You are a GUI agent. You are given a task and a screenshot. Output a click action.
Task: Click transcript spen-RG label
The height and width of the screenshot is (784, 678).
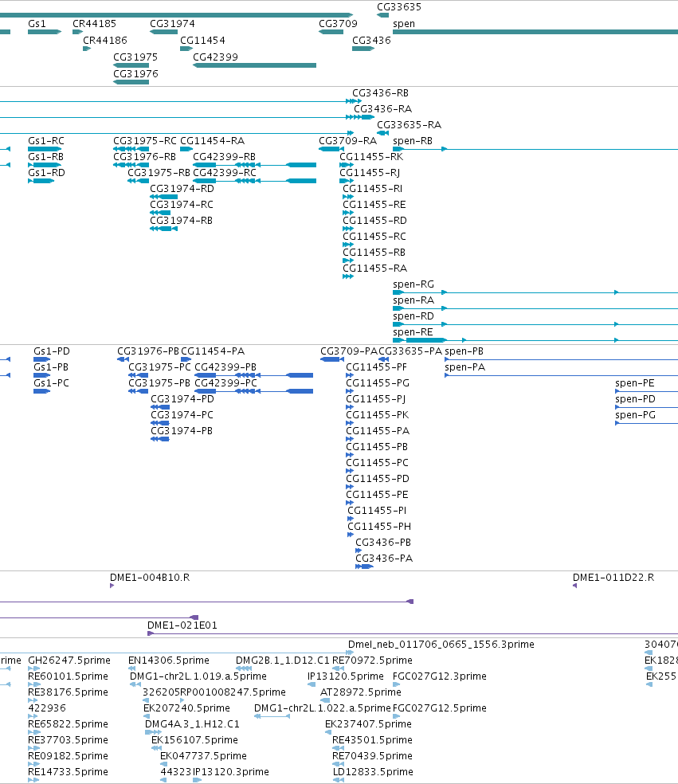pyautogui.click(x=413, y=284)
